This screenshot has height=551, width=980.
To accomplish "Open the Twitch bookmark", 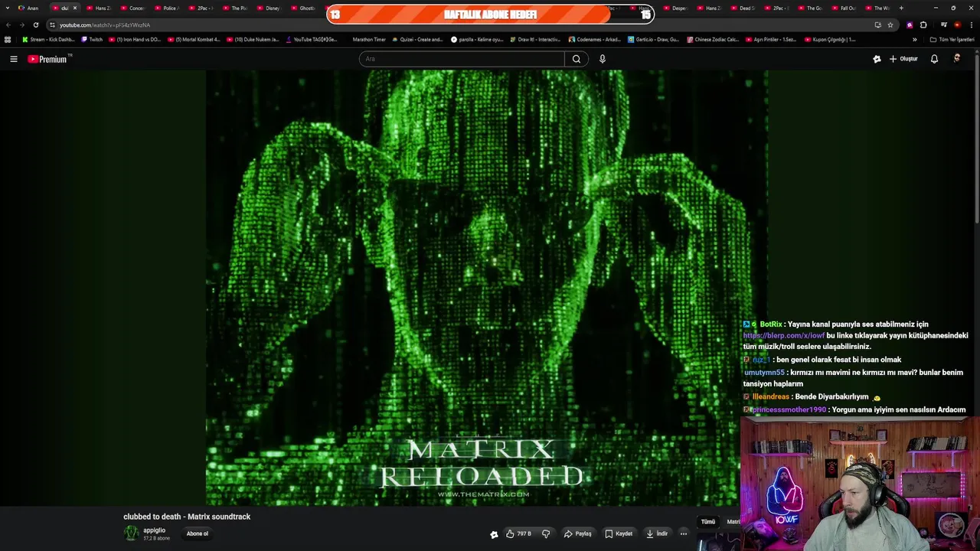I will tap(92, 39).
